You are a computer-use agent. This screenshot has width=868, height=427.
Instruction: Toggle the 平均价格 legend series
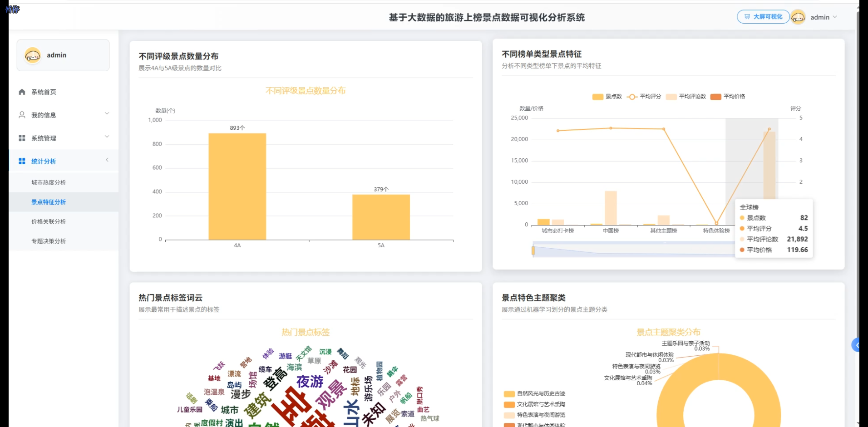(x=728, y=97)
